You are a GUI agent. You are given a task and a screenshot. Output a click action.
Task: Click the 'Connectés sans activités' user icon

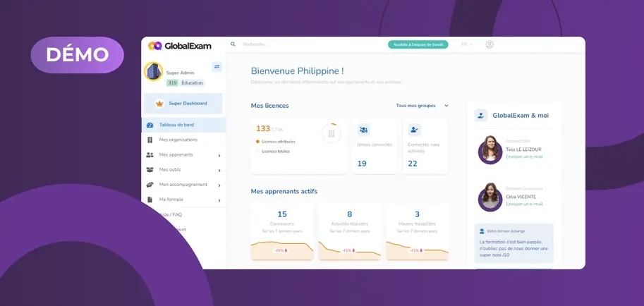pos(414,130)
